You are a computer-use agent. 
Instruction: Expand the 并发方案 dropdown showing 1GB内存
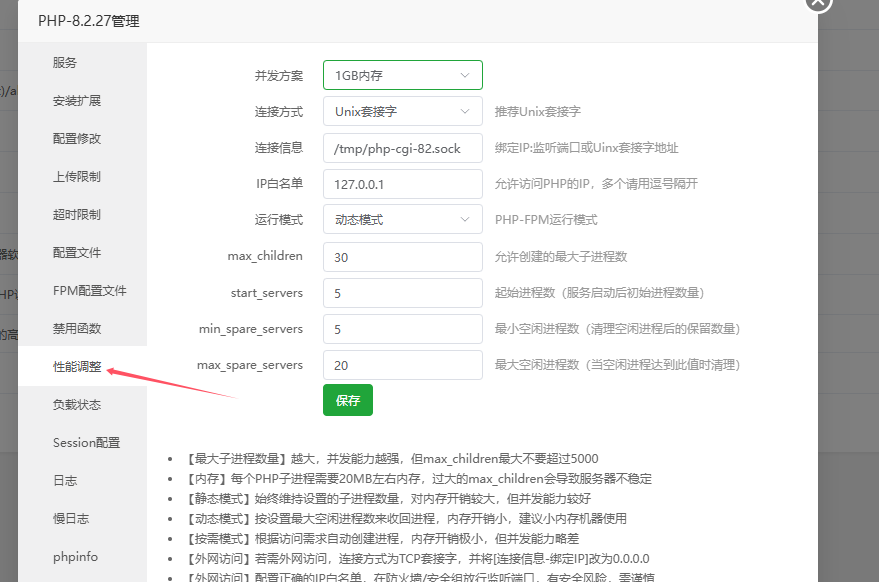coord(403,75)
